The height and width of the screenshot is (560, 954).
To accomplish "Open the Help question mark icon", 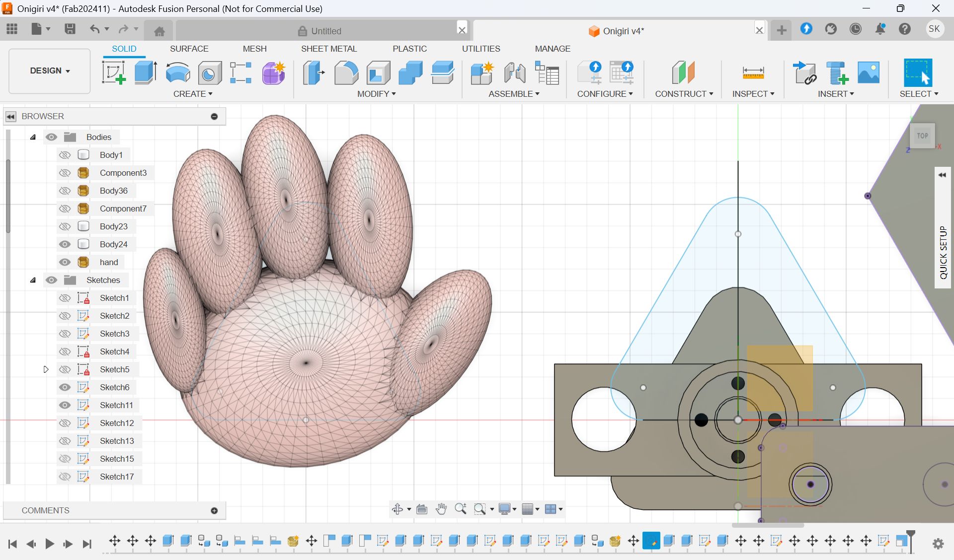I will click(905, 29).
